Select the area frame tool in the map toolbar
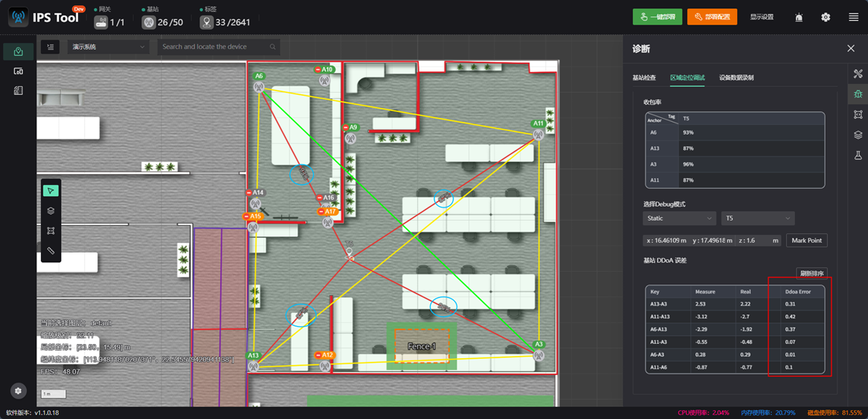868x419 pixels. (51, 230)
